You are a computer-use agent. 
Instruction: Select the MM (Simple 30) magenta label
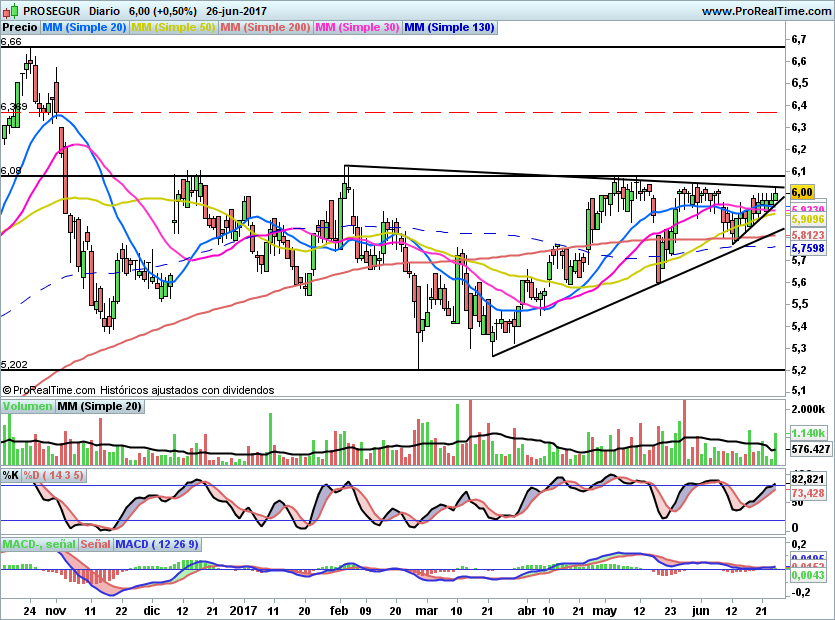[x=357, y=27]
